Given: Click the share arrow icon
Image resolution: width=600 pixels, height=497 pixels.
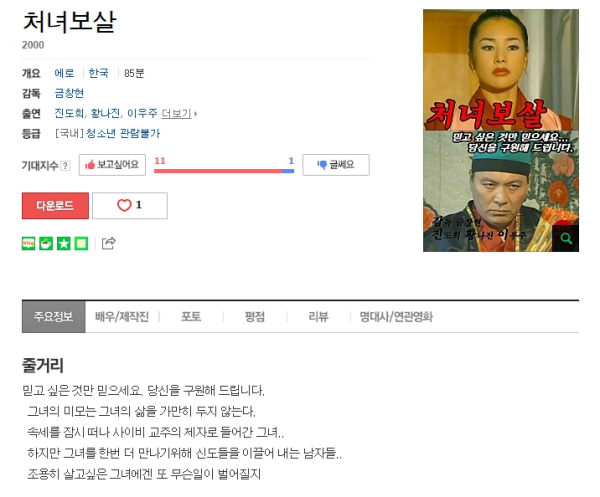Looking at the screenshot, I should coord(108,243).
